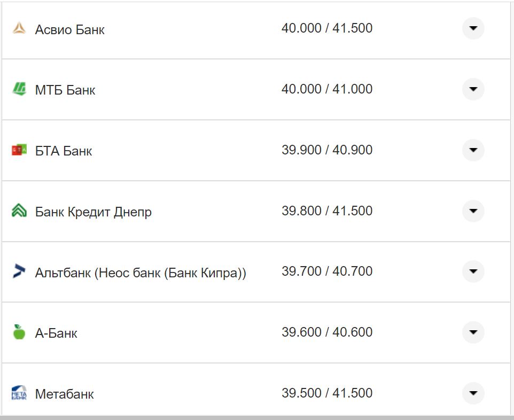
Task: Click the horizontal scrollbar at the bottom
Action: pyautogui.click(x=256, y=417)
